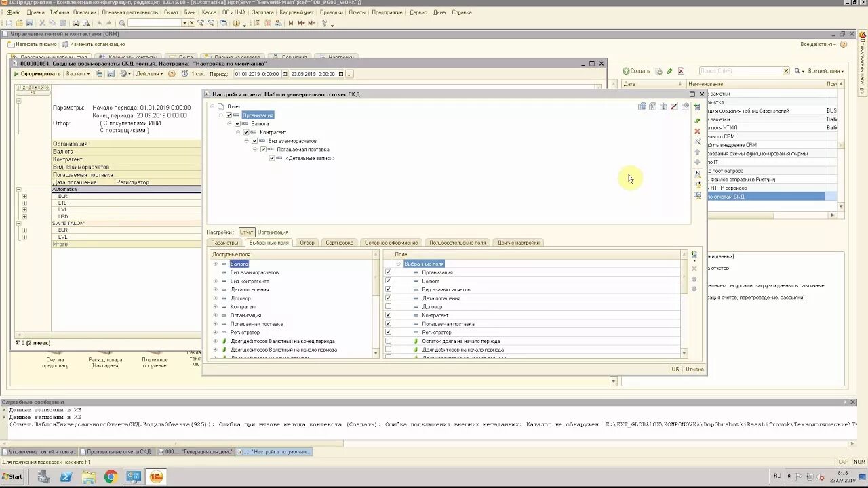Viewport: 868px width, 488px height.
Task: Check Остаток долга на начало периода field
Action: tap(388, 341)
